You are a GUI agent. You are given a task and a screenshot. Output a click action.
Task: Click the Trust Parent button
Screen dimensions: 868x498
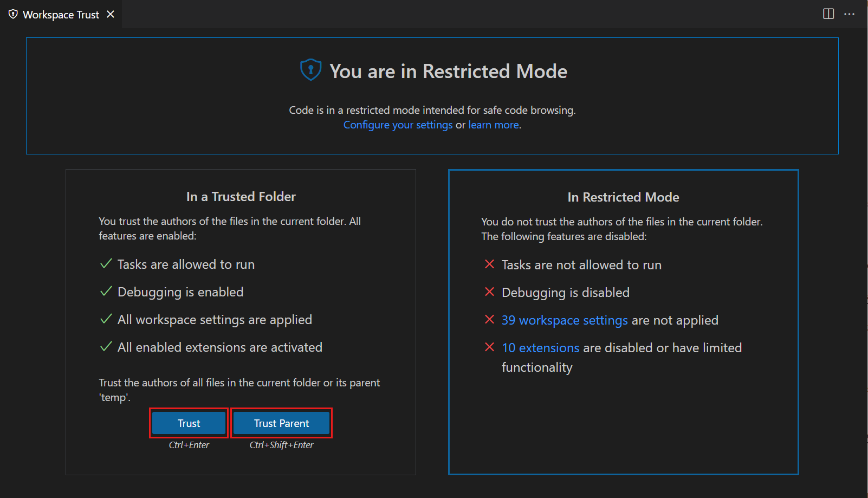pos(281,423)
